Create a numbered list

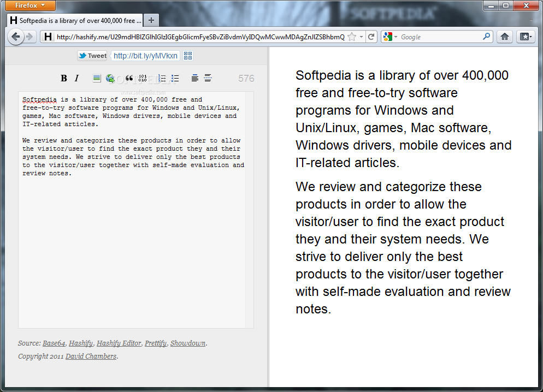[162, 78]
